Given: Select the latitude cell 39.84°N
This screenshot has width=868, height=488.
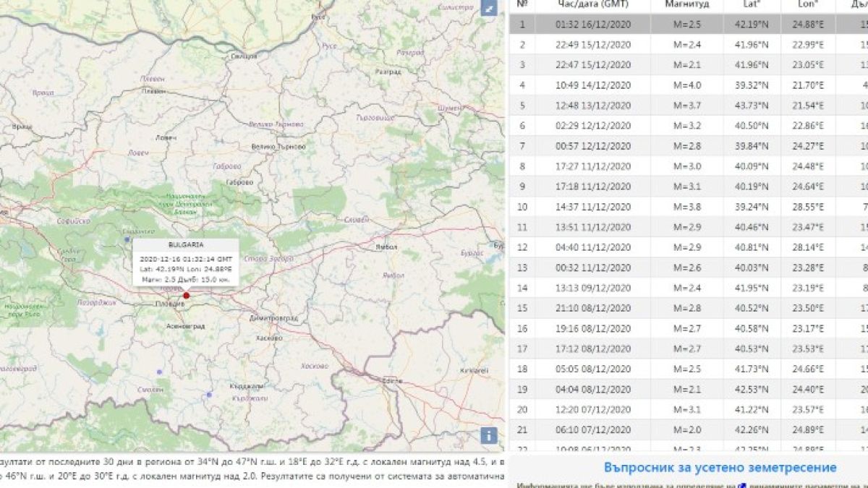Looking at the screenshot, I should [752, 145].
